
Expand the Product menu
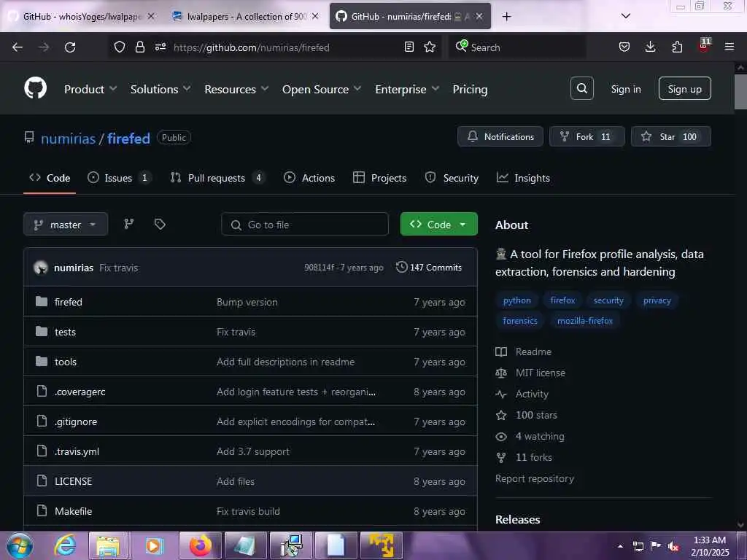pyautogui.click(x=90, y=89)
